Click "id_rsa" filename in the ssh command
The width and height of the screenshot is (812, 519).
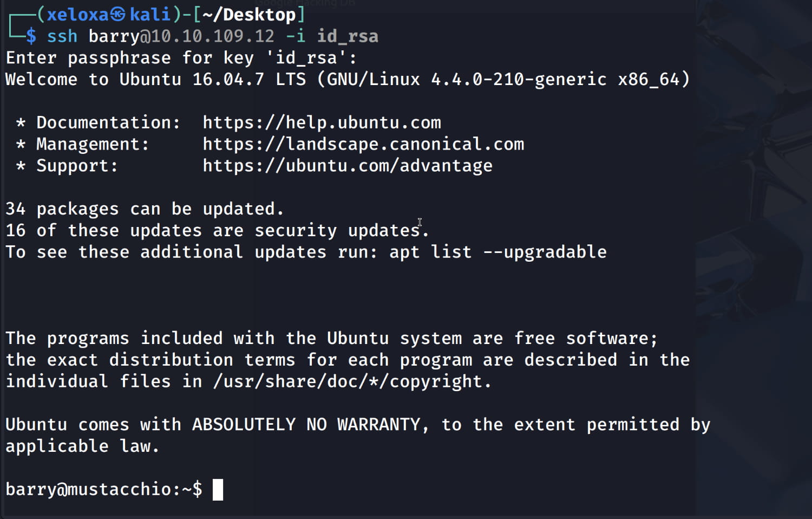tap(347, 36)
